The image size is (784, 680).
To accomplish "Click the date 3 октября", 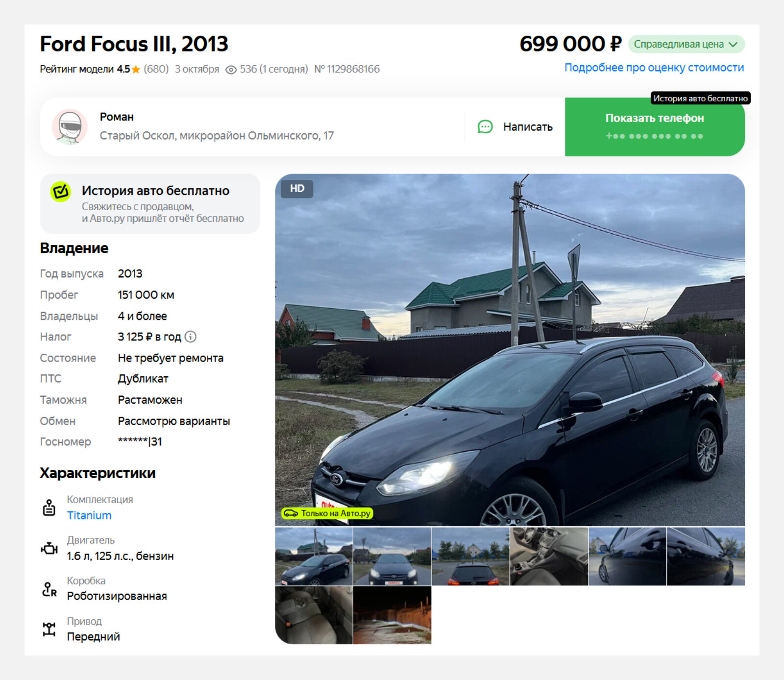I will point(197,69).
